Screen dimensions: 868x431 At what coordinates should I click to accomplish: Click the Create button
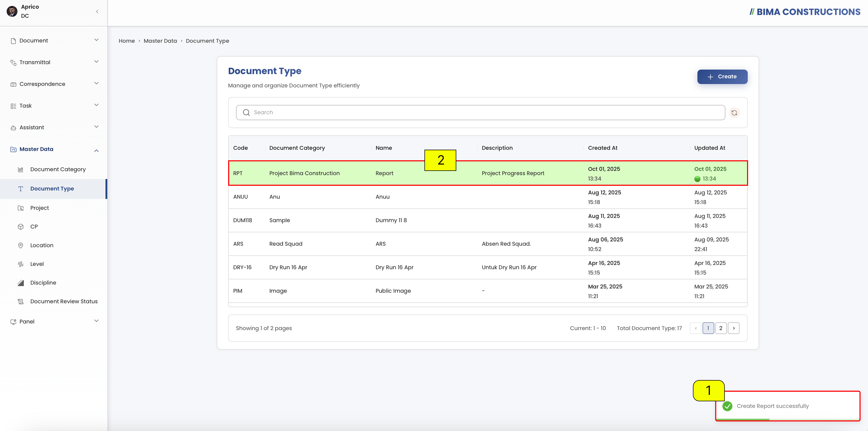click(x=722, y=77)
